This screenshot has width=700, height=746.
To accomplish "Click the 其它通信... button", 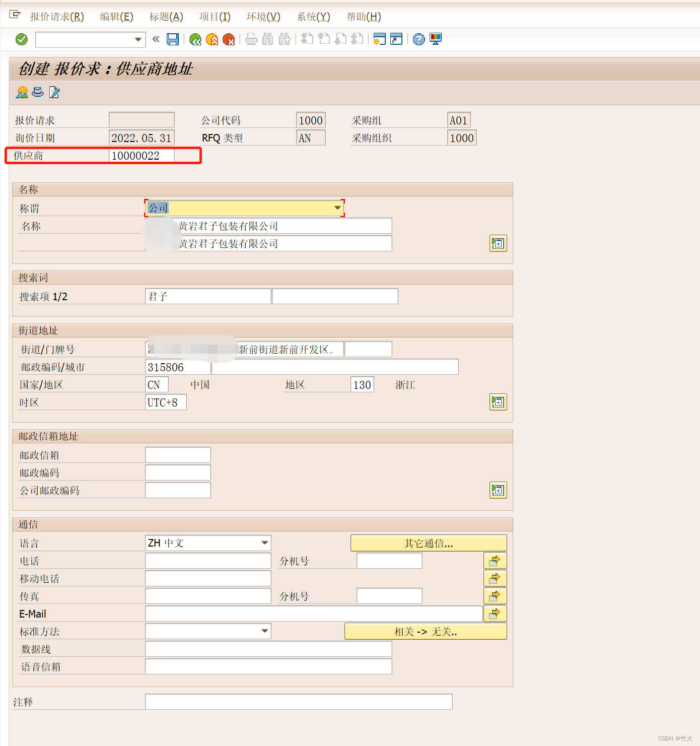I will point(429,543).
